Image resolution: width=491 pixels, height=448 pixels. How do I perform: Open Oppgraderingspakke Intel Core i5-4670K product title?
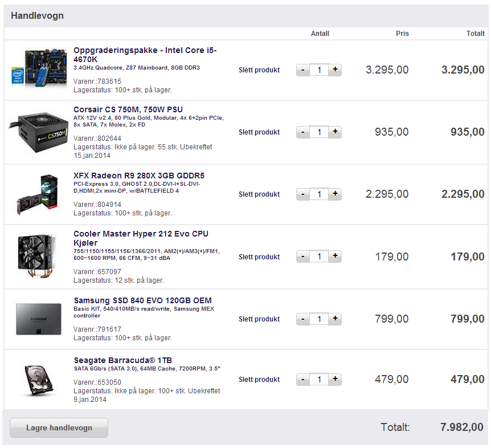pyautogui.click(x=145, y=55)
